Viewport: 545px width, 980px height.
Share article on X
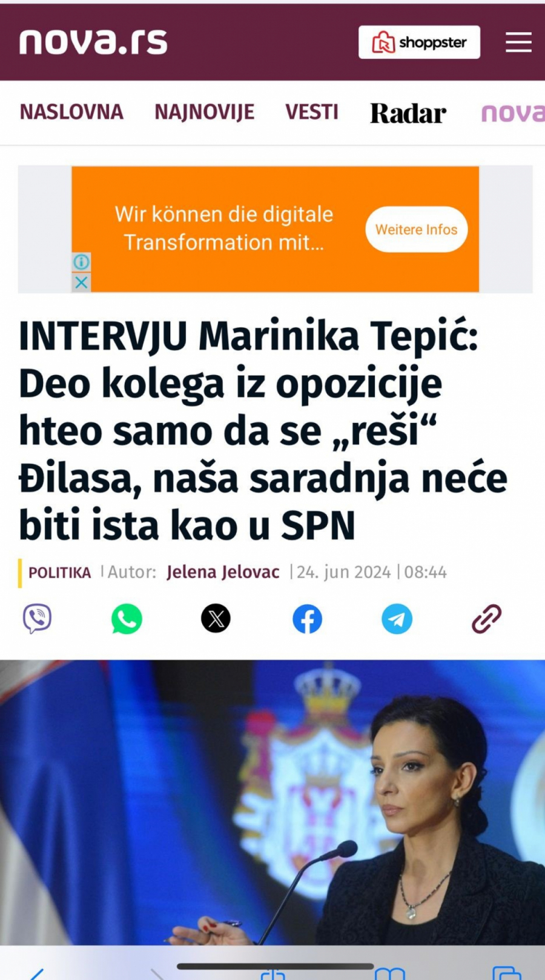pos(216,619)
